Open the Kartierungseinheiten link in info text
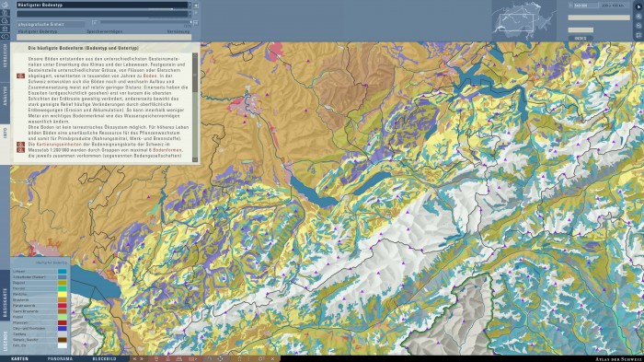The height and width of the screenshot is (362, 644). 59,145
